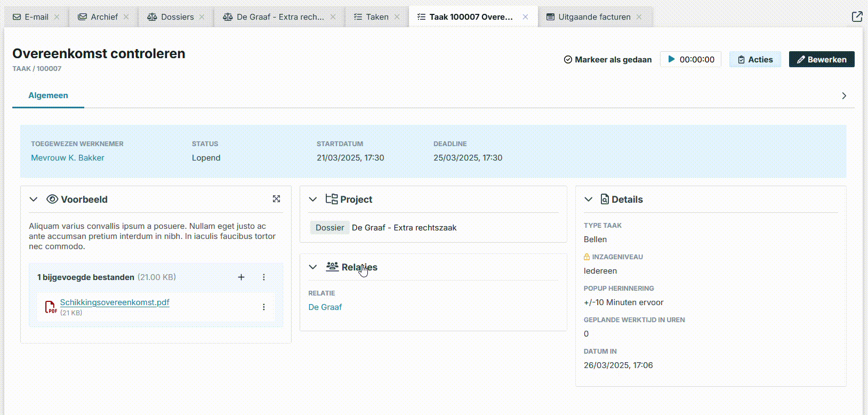Image resolution: width=868 pixels, height=415 pixels.
Task: Select +/-10 Minuten ervoor value
Action: pyautogui.click(x=624, y=302)
